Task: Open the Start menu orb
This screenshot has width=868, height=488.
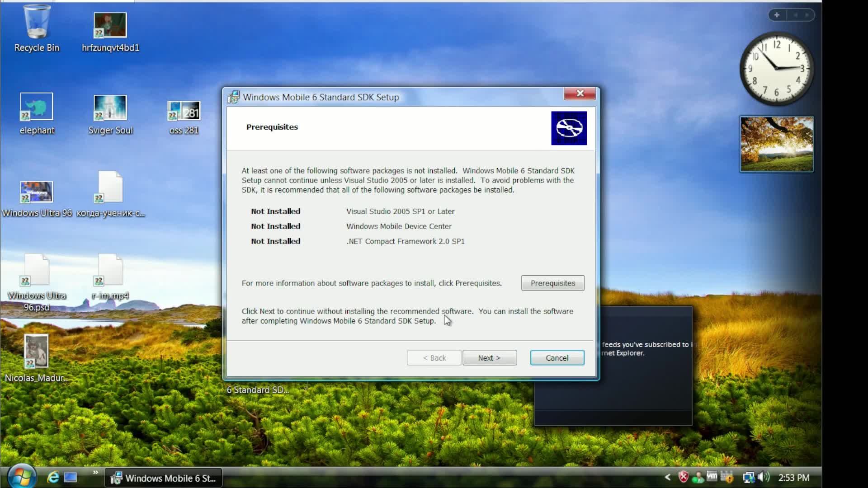Action: [21, 477]
